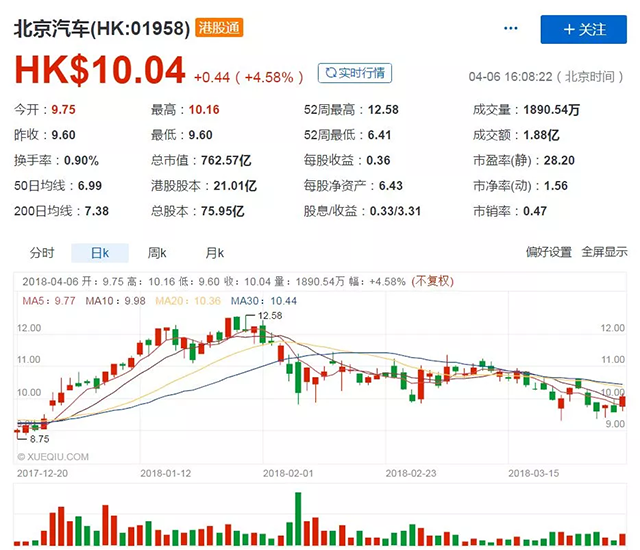Click the 今开 9.75 value
This screenshot has width=640, height=550.
[x=63, y=110]
